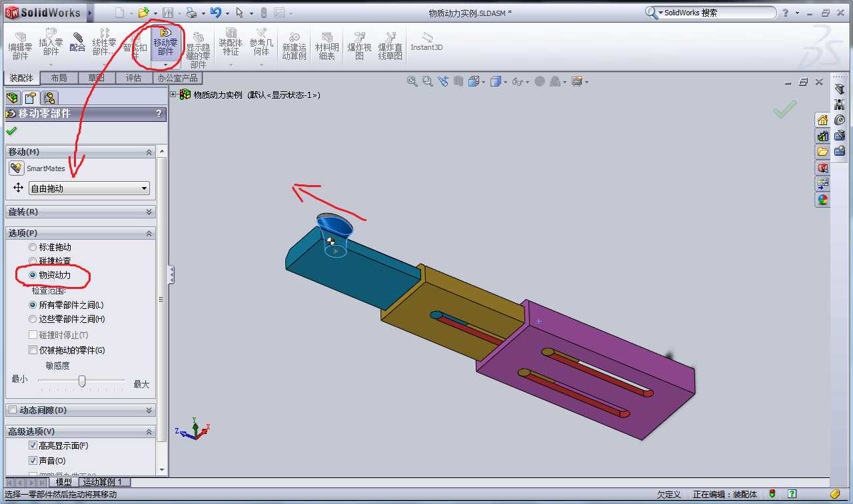853x504 pixels.
Task: Open the FeatureManager design tree tab
Action: [x=13, y=98]
